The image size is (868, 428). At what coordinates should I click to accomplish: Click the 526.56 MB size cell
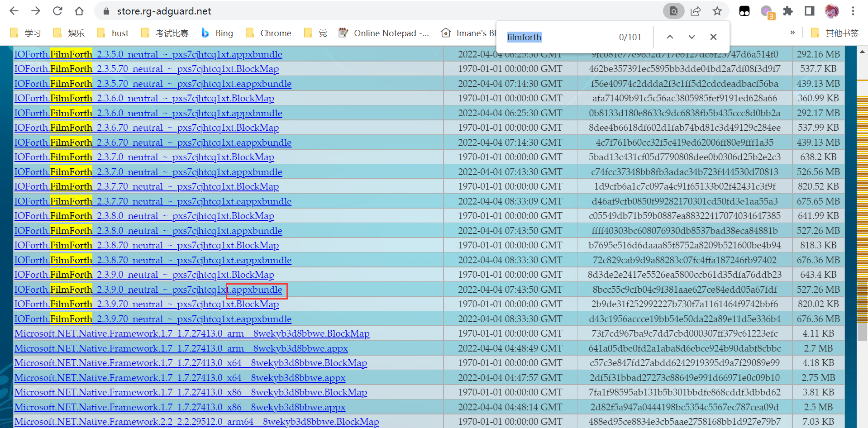818,172
